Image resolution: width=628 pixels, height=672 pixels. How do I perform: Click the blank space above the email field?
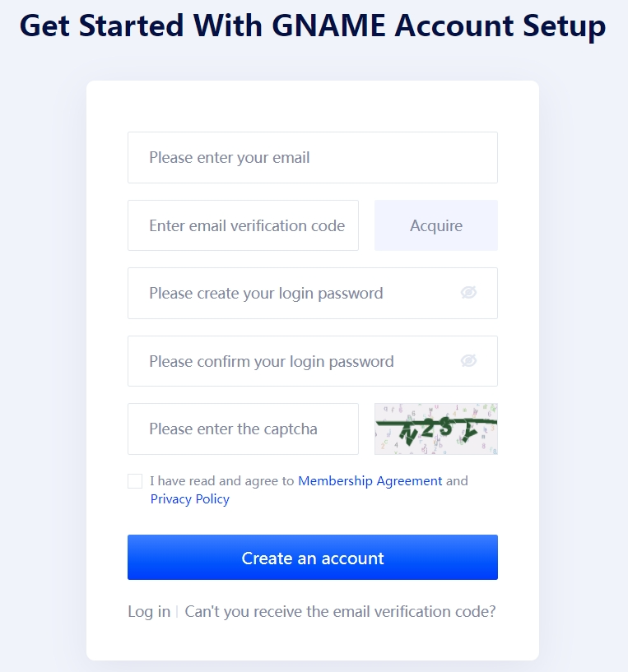tap(313, 106)
